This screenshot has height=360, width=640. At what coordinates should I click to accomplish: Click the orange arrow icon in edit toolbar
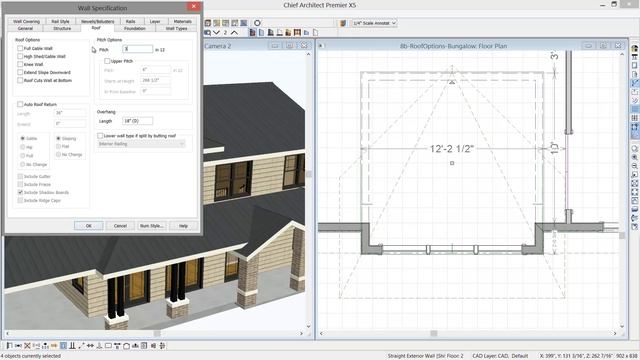(x=54, y=346)
